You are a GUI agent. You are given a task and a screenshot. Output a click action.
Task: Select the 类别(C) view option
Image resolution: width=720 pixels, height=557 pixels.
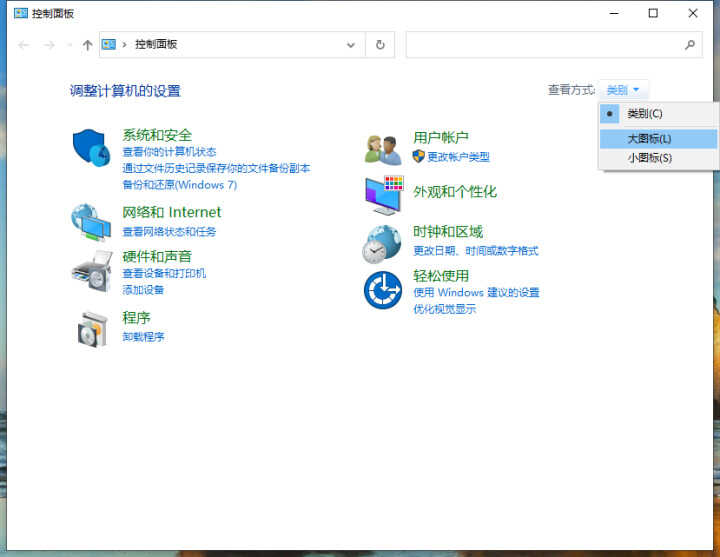645,114
